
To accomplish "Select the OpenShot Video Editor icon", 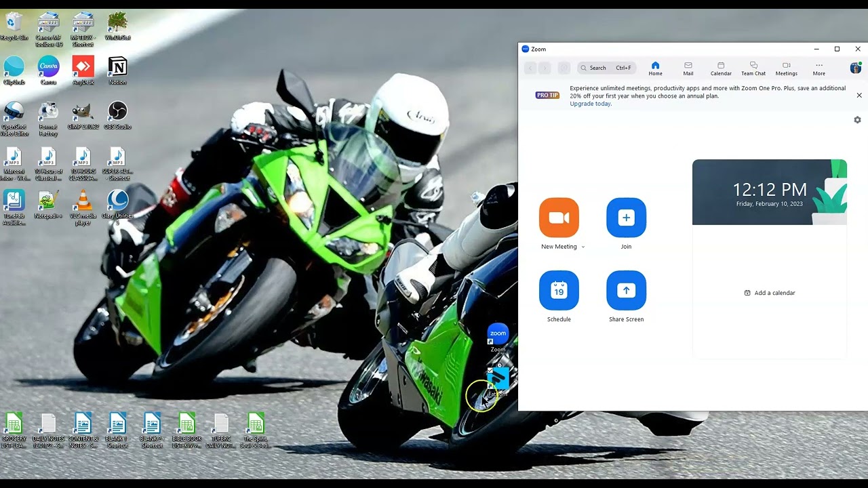I will tap(14, 119).
